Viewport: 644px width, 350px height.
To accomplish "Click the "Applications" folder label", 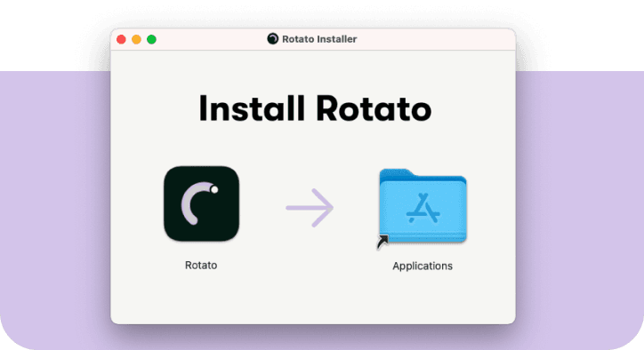I will 423,266.
